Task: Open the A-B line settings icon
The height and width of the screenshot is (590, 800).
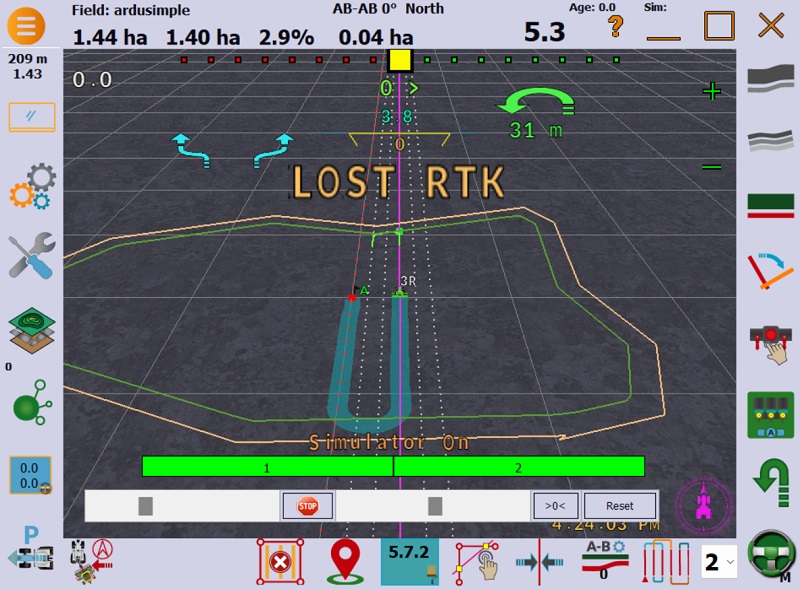Action: pos(604,561)
